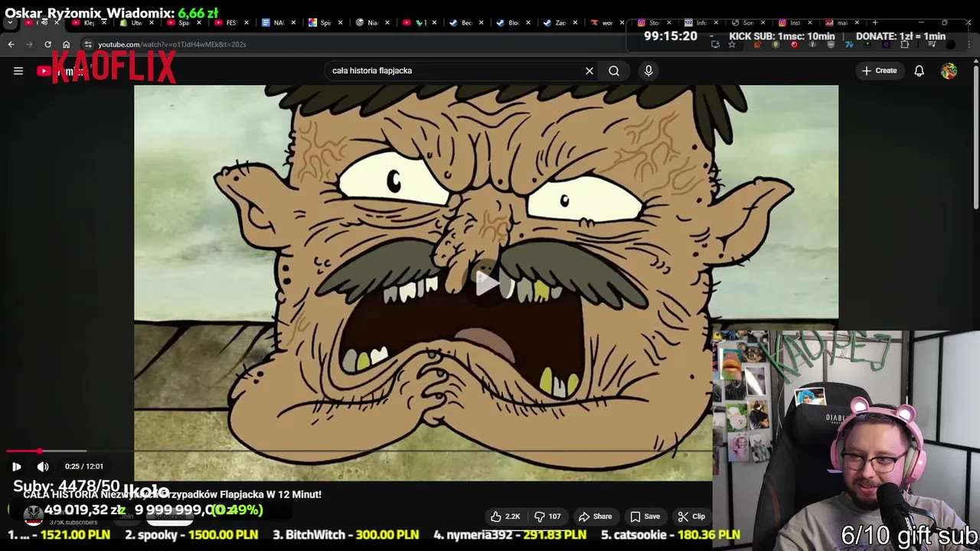Dislike the video showing 107

coord(547,517)
